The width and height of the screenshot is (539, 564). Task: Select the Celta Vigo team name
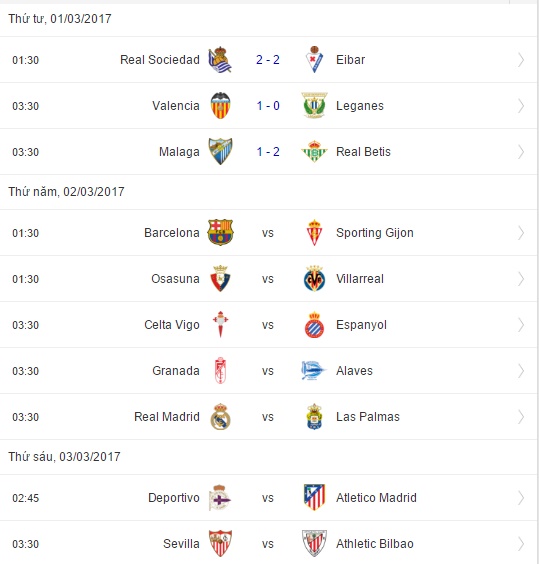tap(172, 325)
